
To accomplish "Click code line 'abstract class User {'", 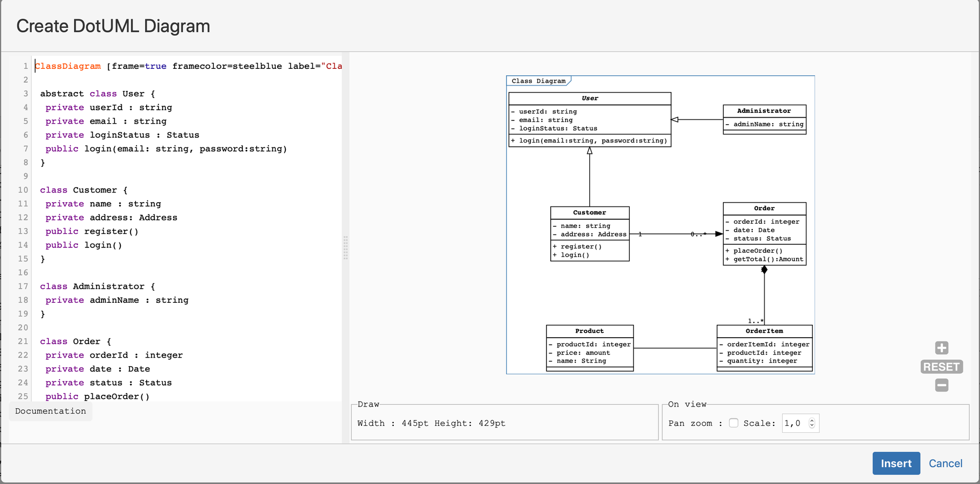I will coord(97,94).
